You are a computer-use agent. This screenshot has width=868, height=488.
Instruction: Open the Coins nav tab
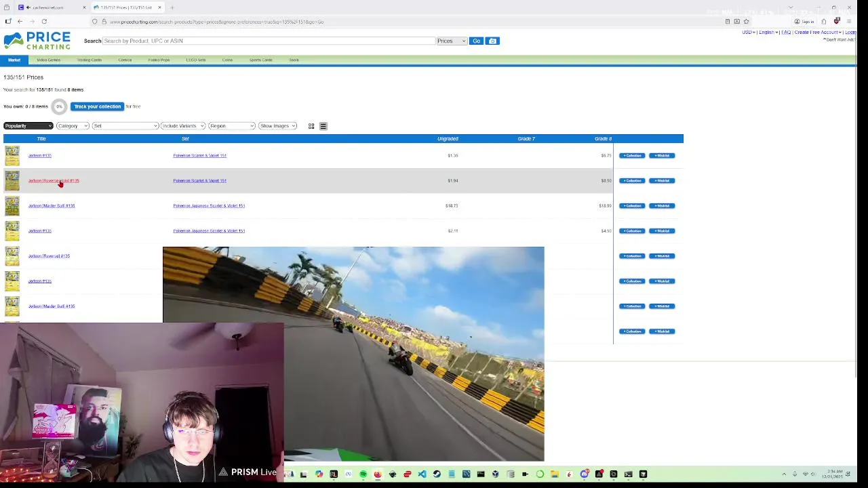click(x=227, y=60)
